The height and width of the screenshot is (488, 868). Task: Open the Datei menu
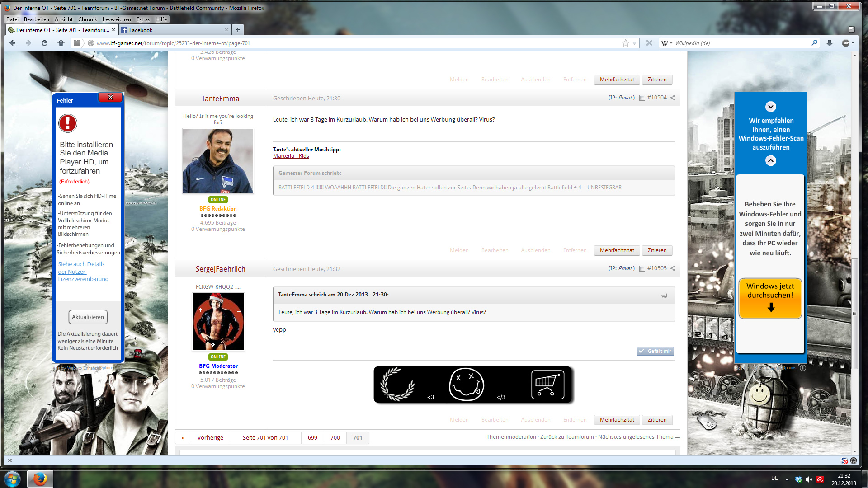(x=12, y=19)
